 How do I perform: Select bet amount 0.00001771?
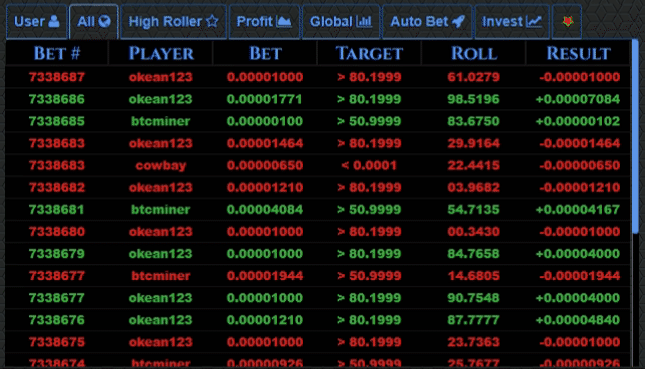click(x=265, y=99)
